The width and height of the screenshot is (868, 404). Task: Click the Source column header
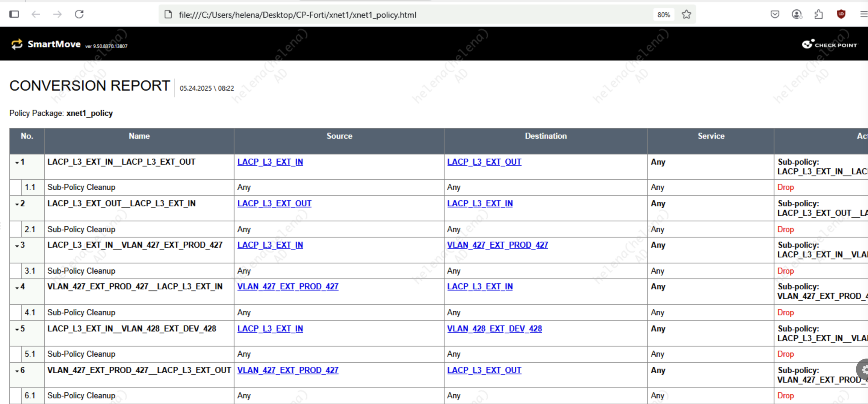pos(339,136)
